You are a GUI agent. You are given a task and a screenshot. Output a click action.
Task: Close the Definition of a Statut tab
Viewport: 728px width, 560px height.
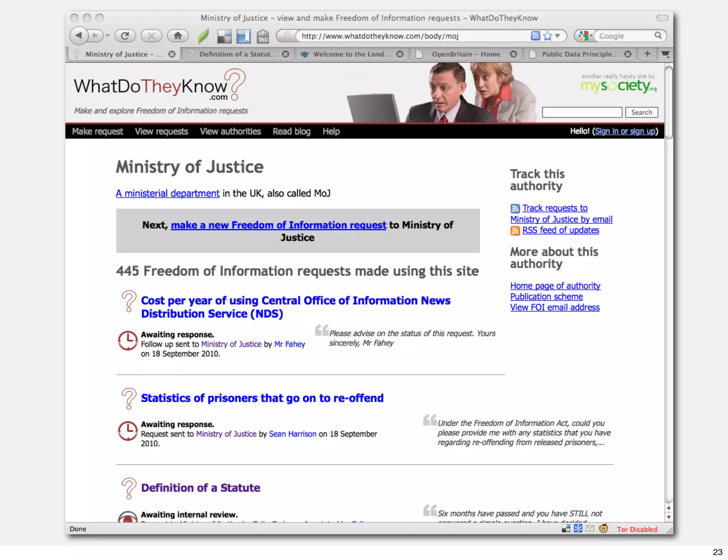pyautogui.click(x=285, y=54)
